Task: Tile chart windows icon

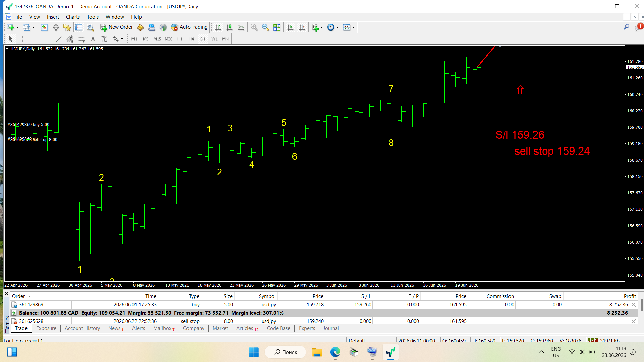Action: (277, 27)
